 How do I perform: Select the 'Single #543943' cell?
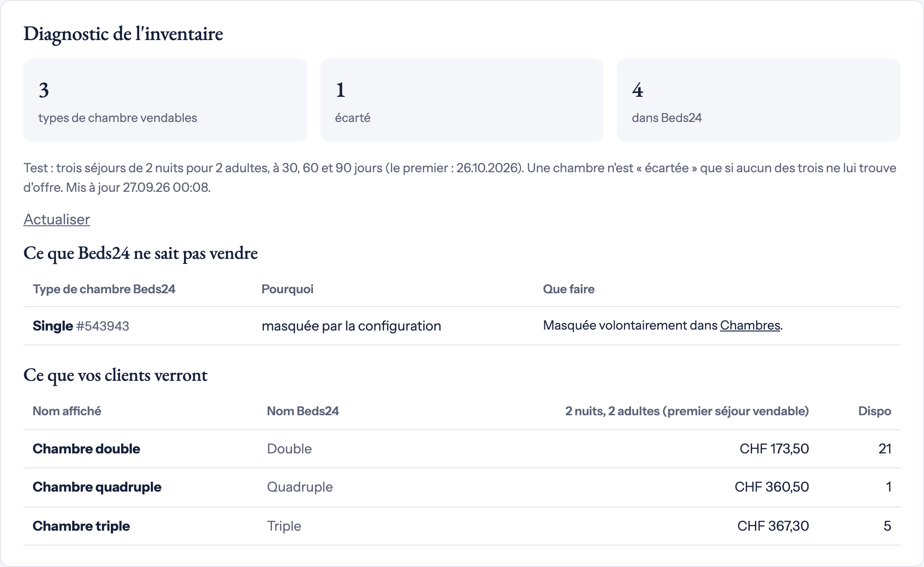tap(81, 326)
